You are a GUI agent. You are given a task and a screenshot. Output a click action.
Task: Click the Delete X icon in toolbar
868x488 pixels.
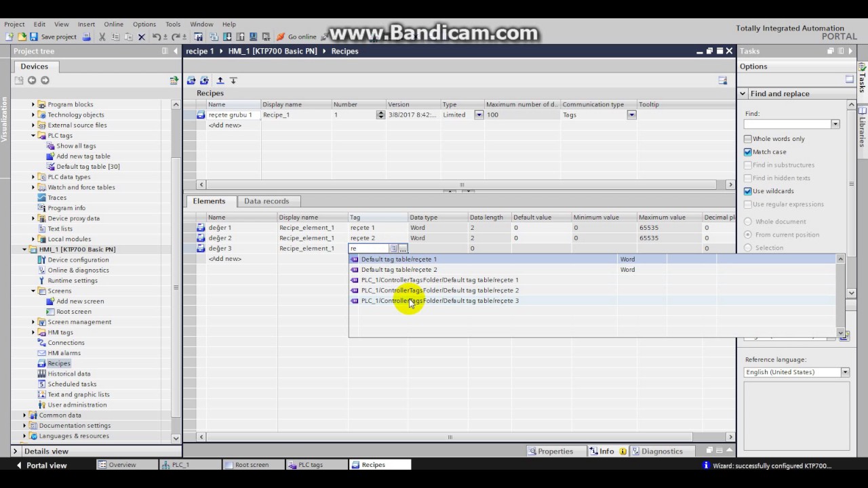(x=141, y=37)
